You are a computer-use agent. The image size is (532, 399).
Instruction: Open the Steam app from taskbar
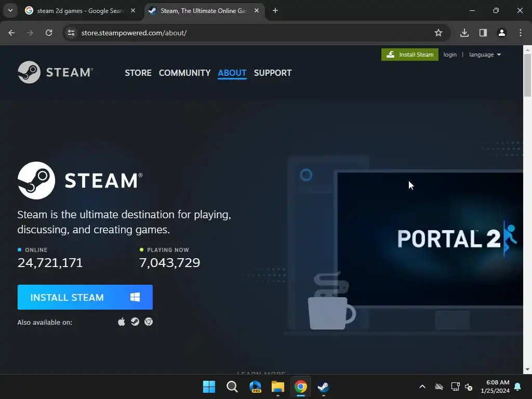coord(323,387)
